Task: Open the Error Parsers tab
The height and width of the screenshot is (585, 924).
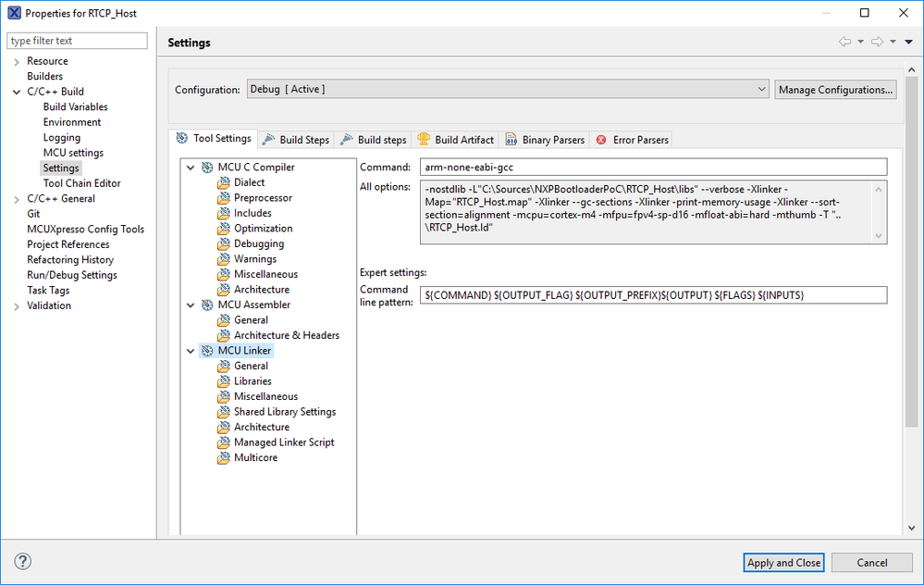Action: 633,140
